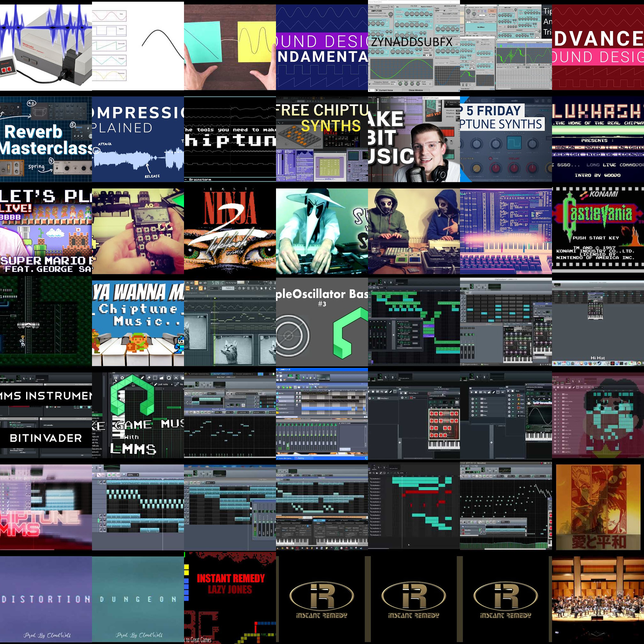Viewport: 644px width, 644px height.
Task: Select the orchestra concert hall thumbnail
Action: pos(598,600)
